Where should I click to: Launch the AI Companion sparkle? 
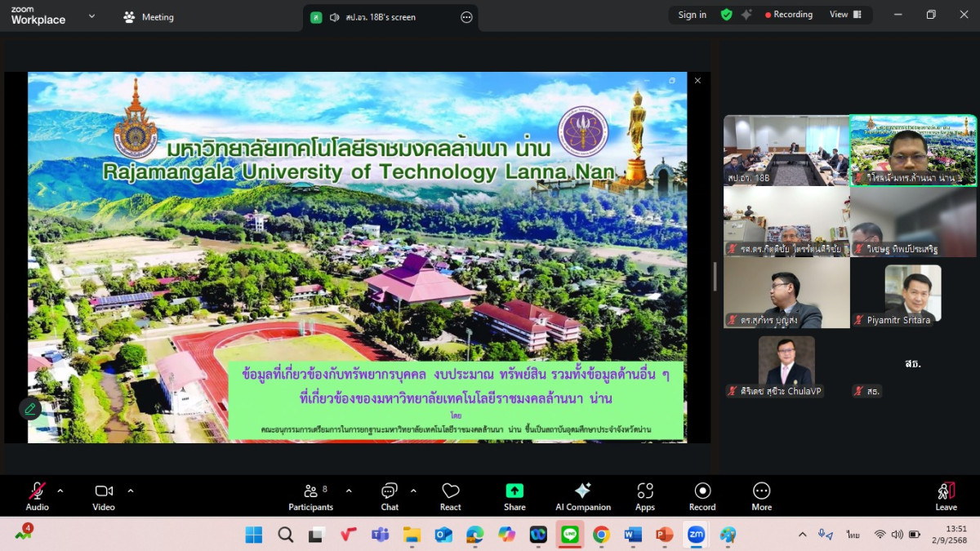tap(583, 495)
